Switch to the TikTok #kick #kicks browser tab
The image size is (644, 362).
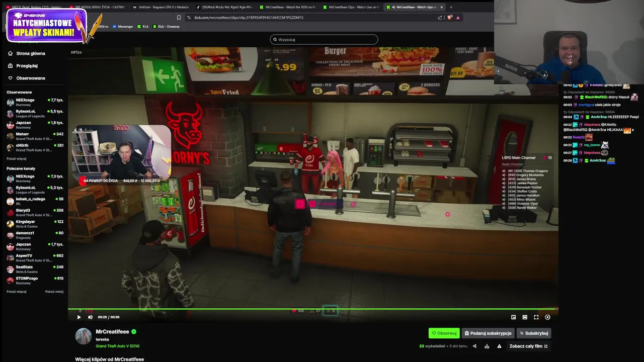pyautogui.click(x=224, y=7)
